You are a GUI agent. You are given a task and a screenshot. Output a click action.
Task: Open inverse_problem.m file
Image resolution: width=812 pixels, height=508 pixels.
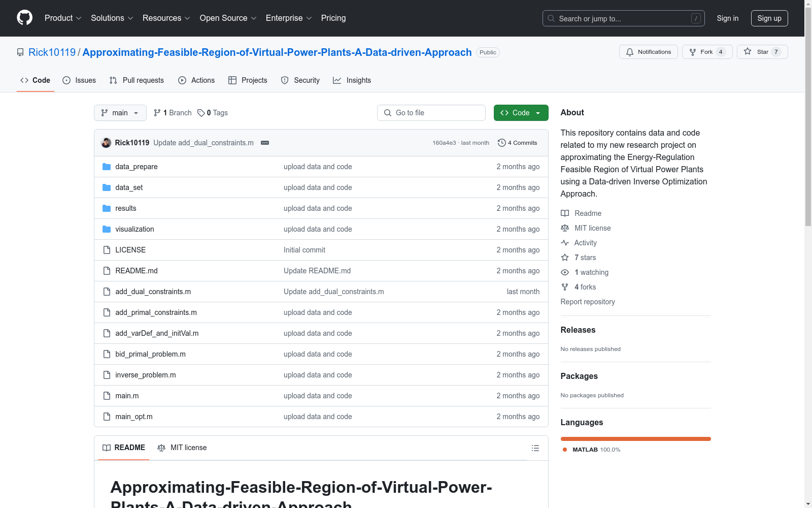146,375
